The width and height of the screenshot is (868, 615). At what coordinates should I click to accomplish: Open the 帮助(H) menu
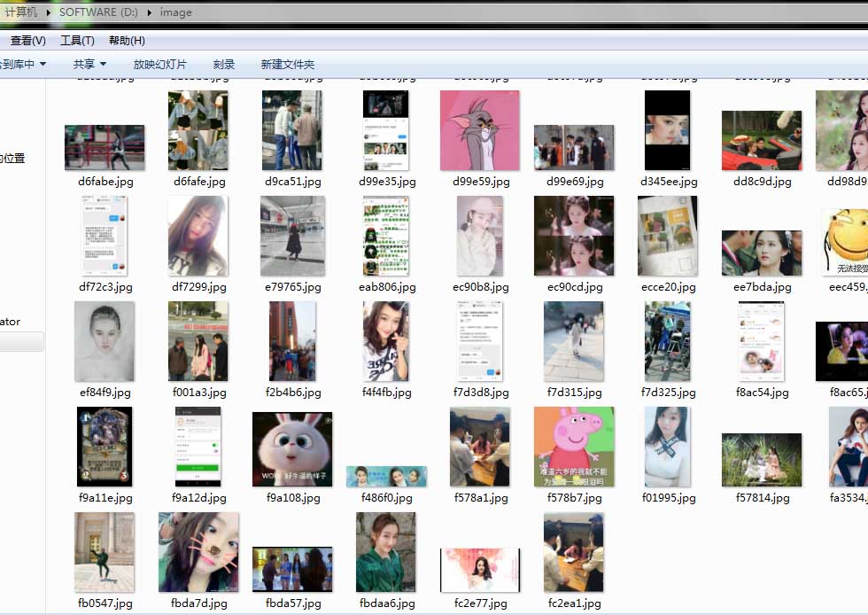click(127, 41)
